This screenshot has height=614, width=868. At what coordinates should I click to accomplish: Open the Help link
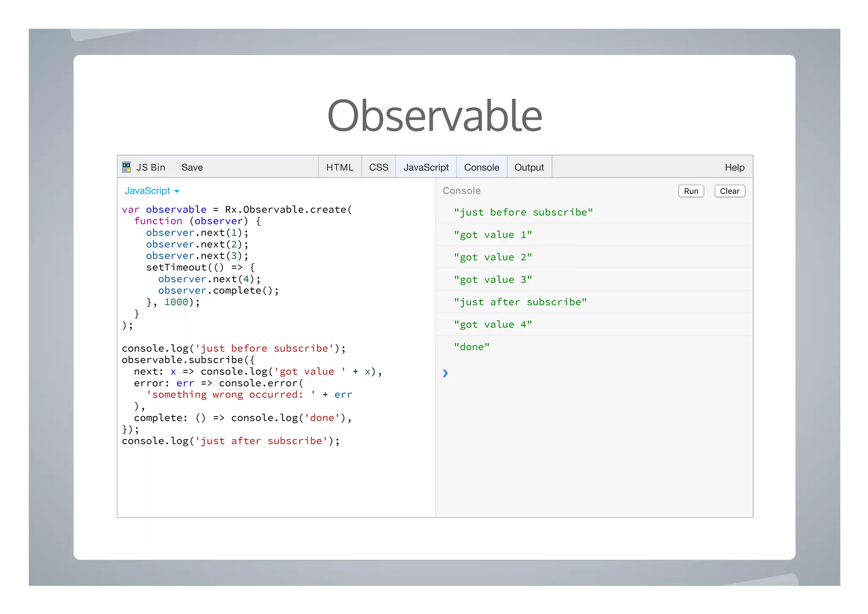click(x=734, y=167)
